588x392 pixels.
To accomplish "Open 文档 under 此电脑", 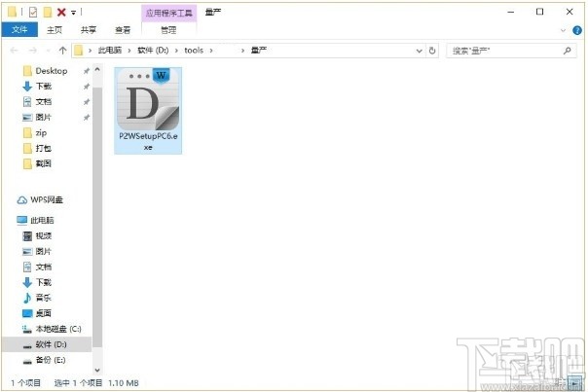I will (x=44, y=267).
